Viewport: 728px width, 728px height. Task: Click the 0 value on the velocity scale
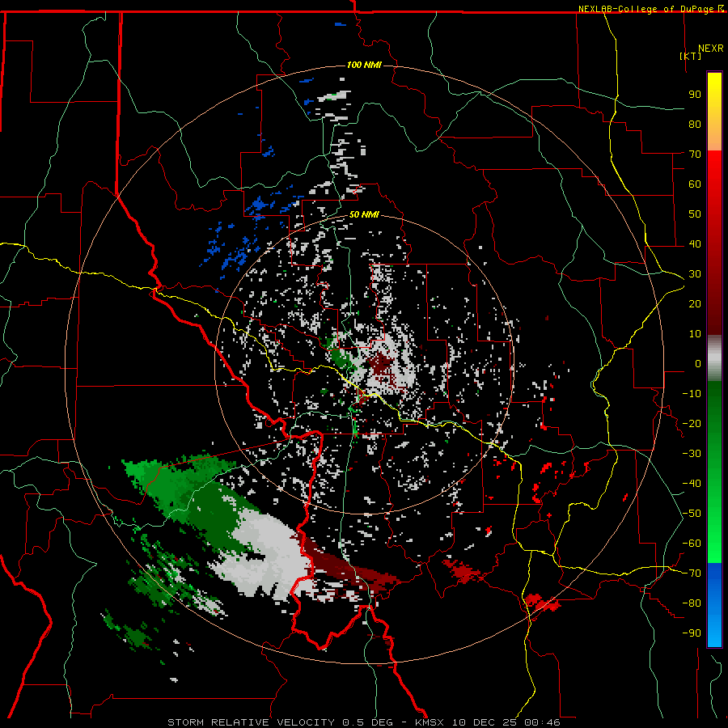tap(698, 363)
